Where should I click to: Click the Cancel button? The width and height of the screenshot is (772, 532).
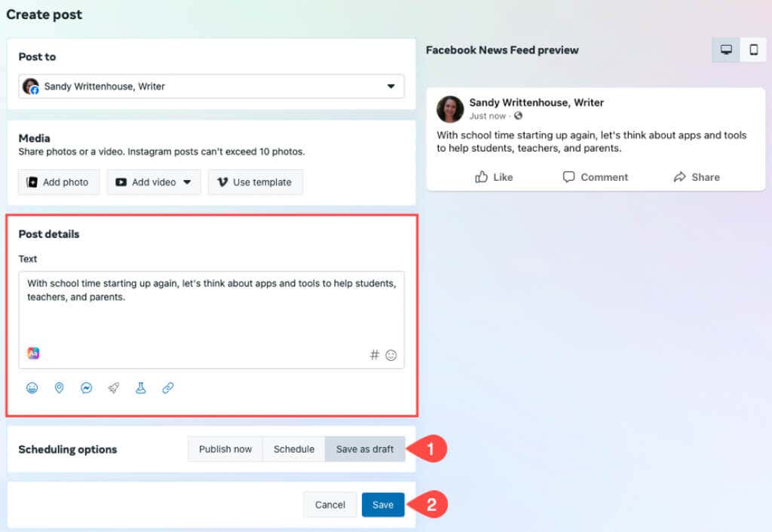point(330,505)
